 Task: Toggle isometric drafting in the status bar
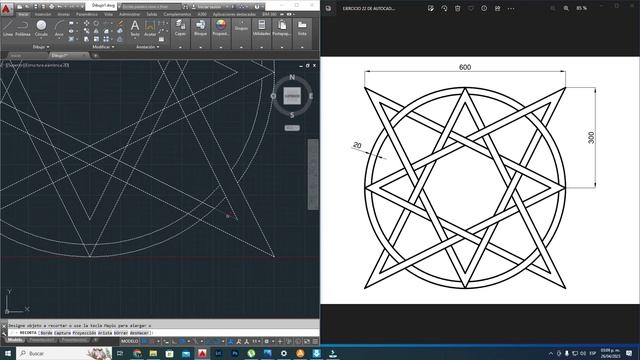(x=196, y=341)
